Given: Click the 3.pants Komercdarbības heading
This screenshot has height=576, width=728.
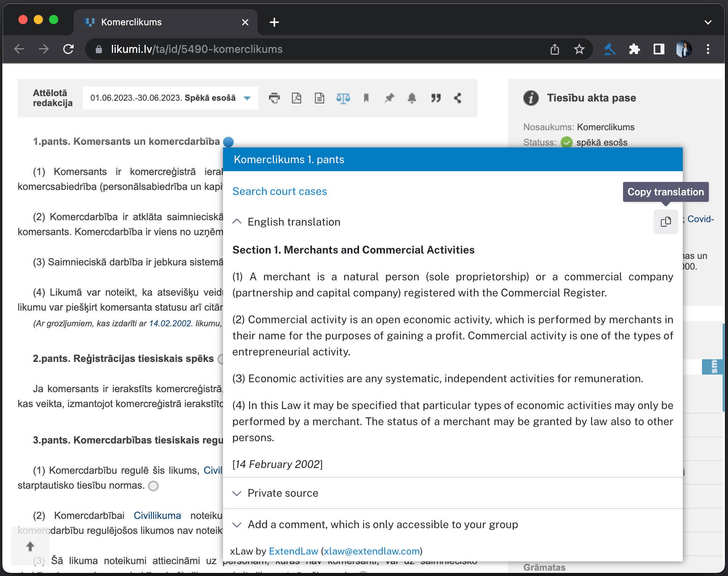Looking at the screenshot, I should point(128,440).
